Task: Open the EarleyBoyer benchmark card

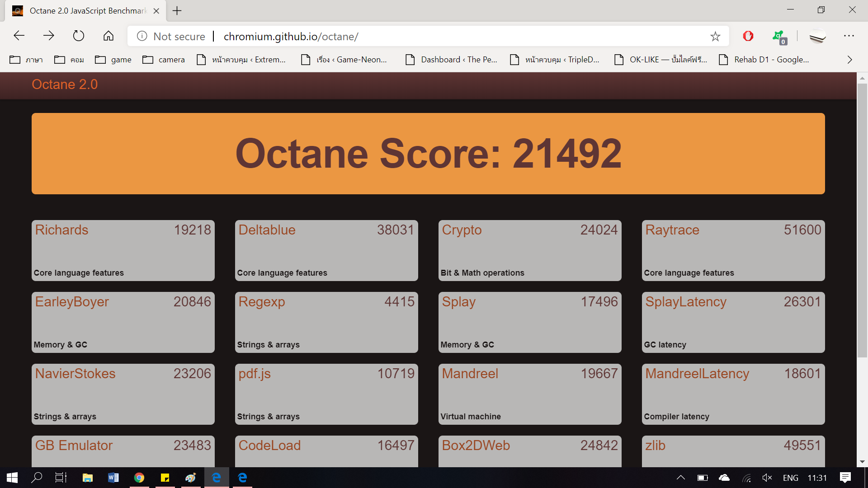Action: tap(123, 322)
